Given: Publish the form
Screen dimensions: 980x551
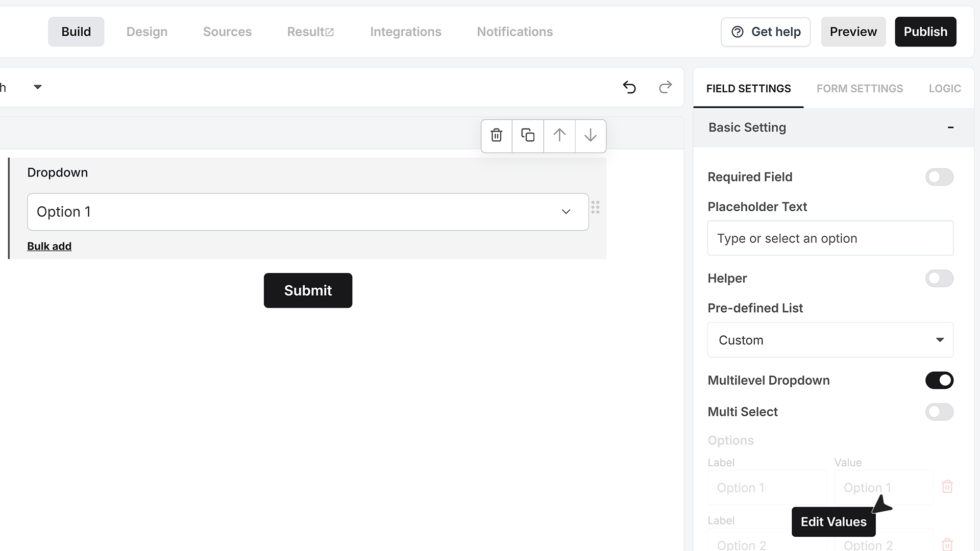Looking at the screenshot, I should [x=925, y=32].
